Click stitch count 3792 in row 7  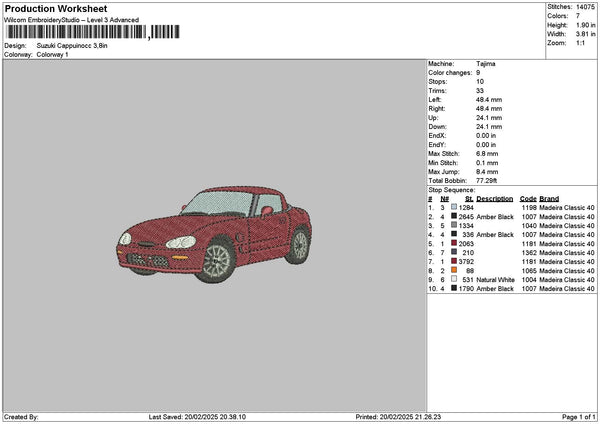[x=466, y=262]
